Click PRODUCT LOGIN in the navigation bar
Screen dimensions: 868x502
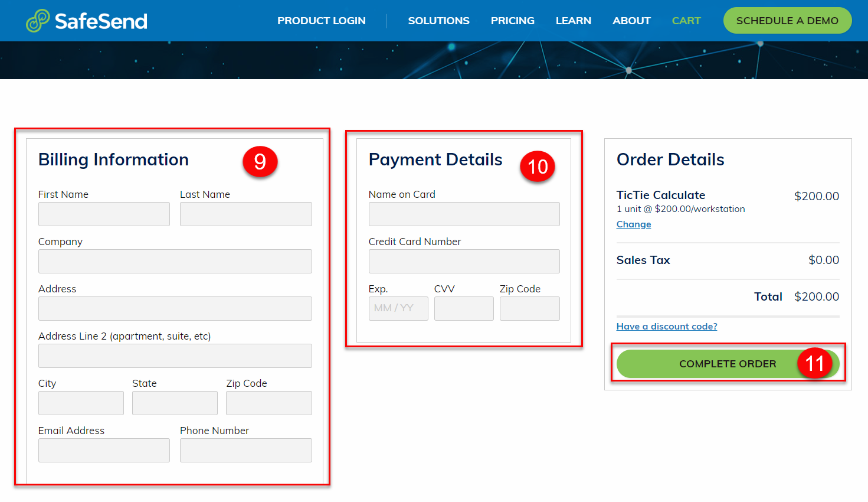[322, 20]
